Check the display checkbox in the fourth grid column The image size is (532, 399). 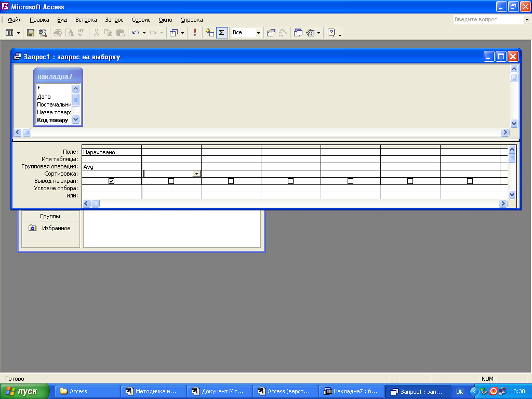point(290,181)
